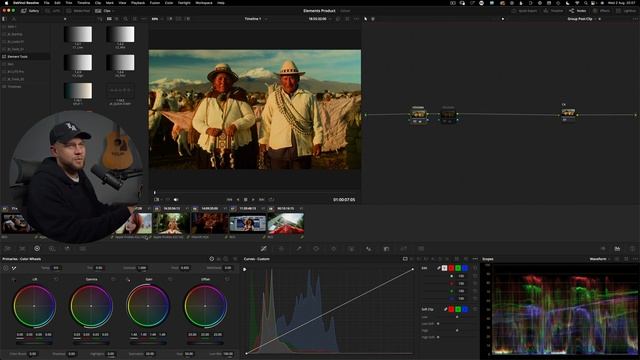Open the Edit menu
Viewport: 640px width, 360px height.
tap(57, 2)
